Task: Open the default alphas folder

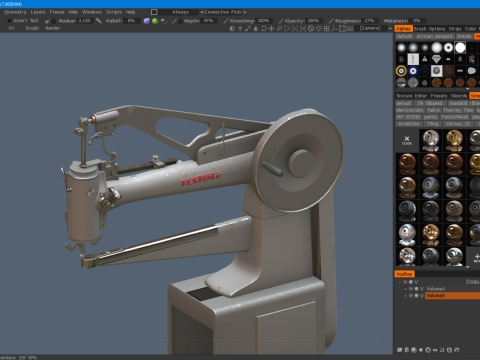Action: tap(405, 36)
